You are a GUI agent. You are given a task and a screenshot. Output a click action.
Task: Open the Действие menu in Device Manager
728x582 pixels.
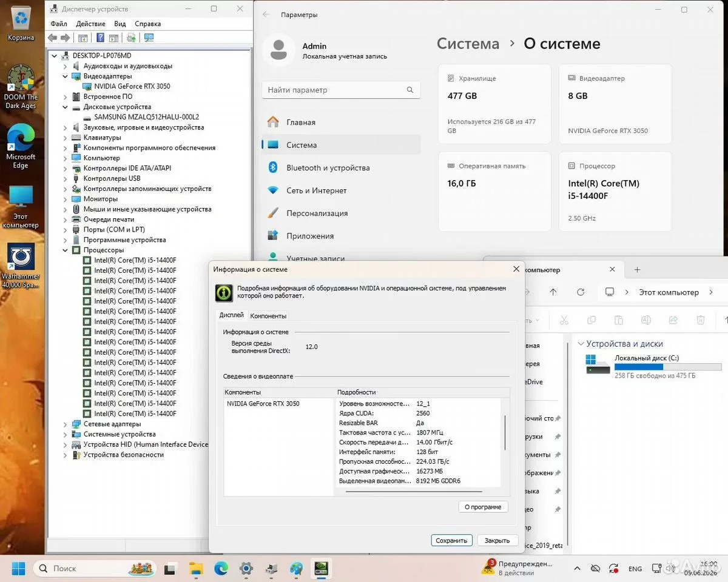click(91, 24)
